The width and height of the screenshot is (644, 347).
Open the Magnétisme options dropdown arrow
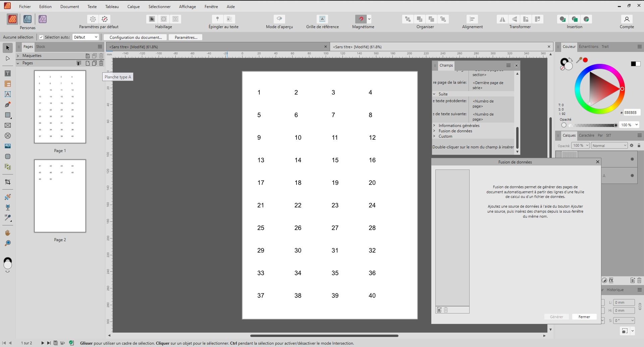coord(369,19)
